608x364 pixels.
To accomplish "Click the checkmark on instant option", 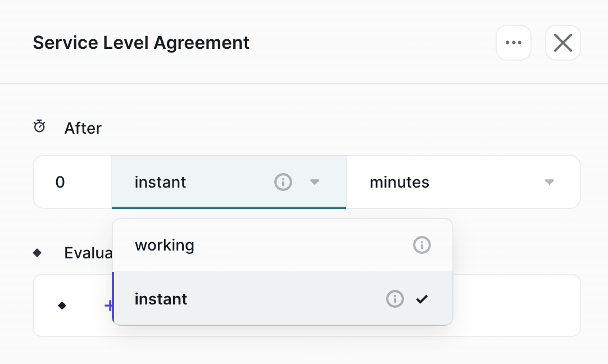I will point(422,299).
